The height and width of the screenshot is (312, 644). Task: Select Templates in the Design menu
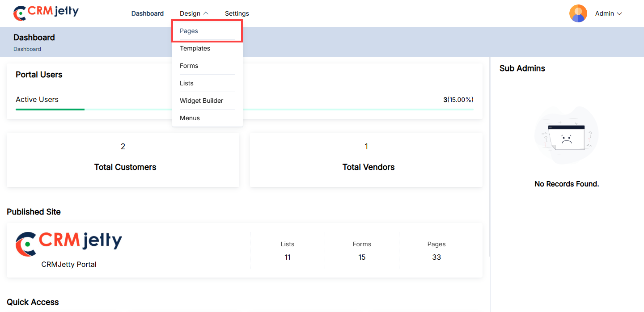pos(195,48)
